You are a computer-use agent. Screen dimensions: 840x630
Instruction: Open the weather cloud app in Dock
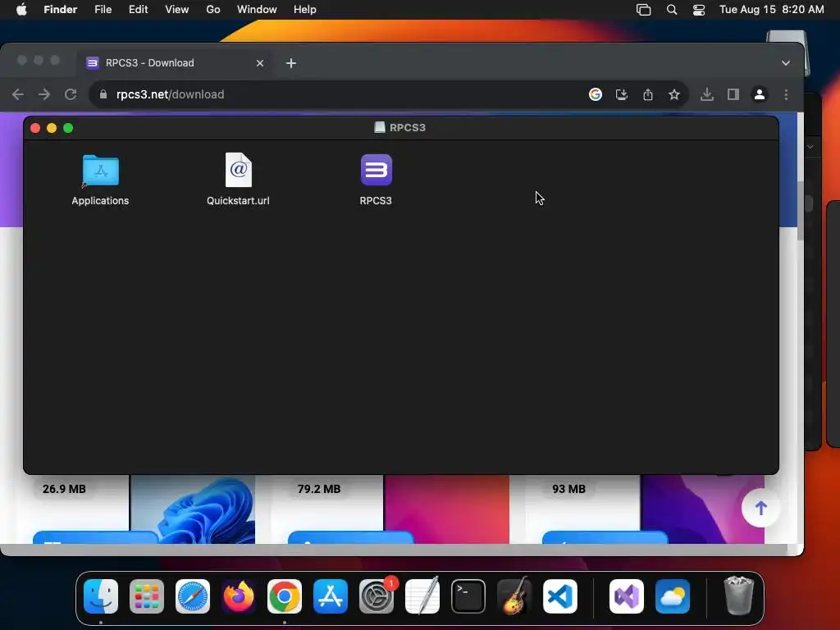673,596
